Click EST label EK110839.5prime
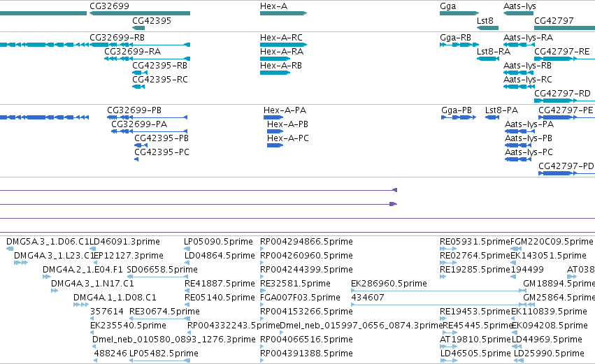 [549, 312]
